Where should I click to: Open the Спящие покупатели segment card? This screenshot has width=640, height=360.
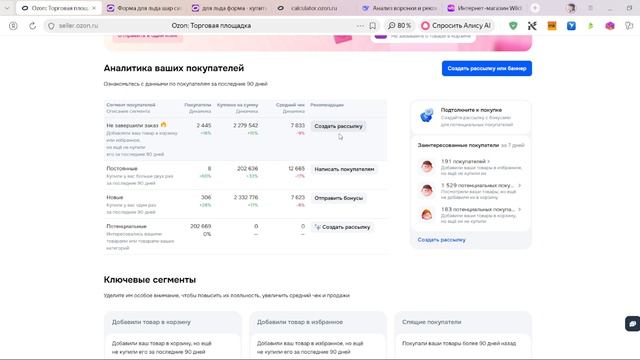tap(463, 336)
